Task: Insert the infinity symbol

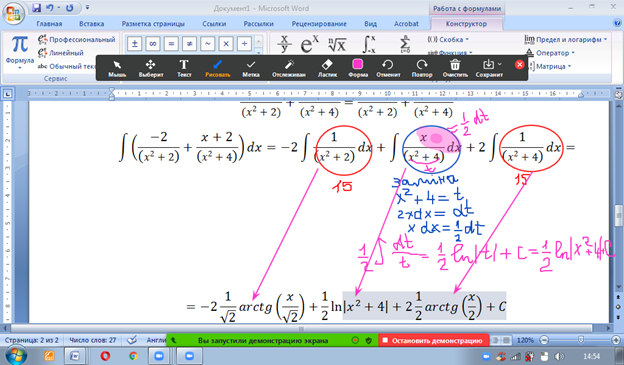Action: [153, 44]
